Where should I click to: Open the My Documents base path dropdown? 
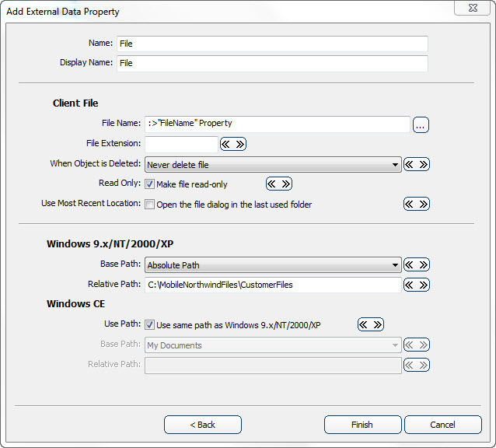click(x=273, y=345)
